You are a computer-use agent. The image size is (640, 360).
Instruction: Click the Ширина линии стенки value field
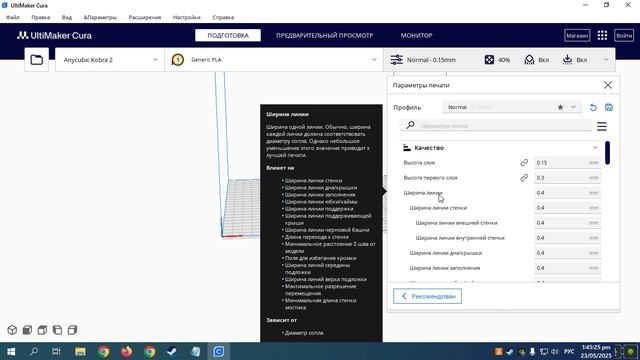567,208
